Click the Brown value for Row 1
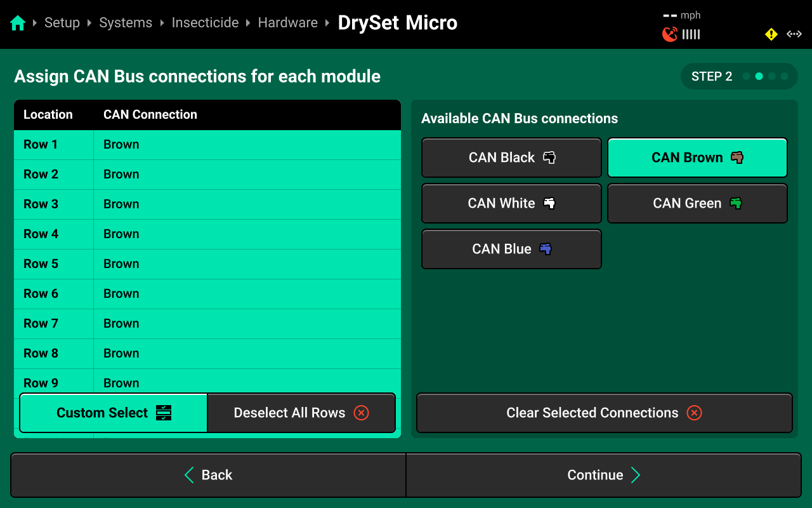 (121, 145)
